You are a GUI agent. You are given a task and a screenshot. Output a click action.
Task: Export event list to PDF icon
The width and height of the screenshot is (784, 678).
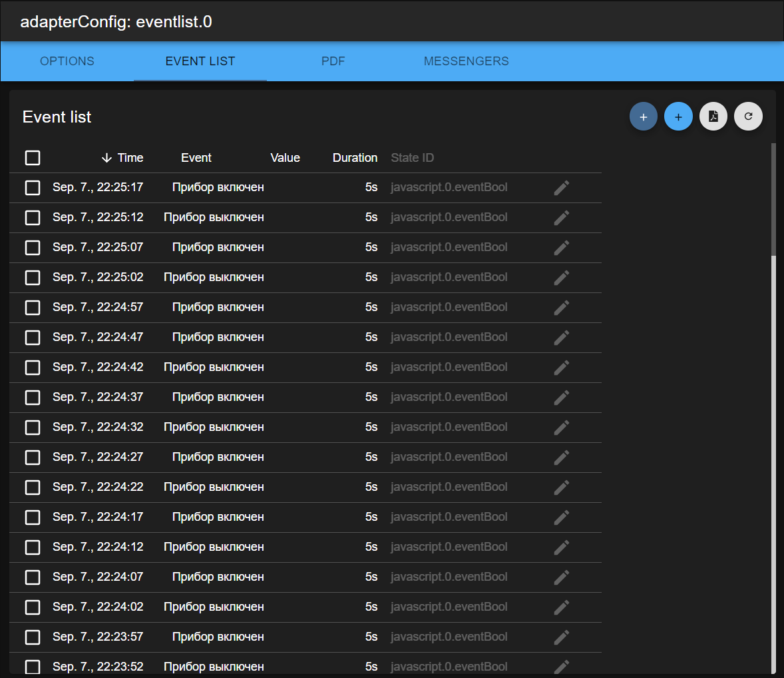[x=713, y=117]
